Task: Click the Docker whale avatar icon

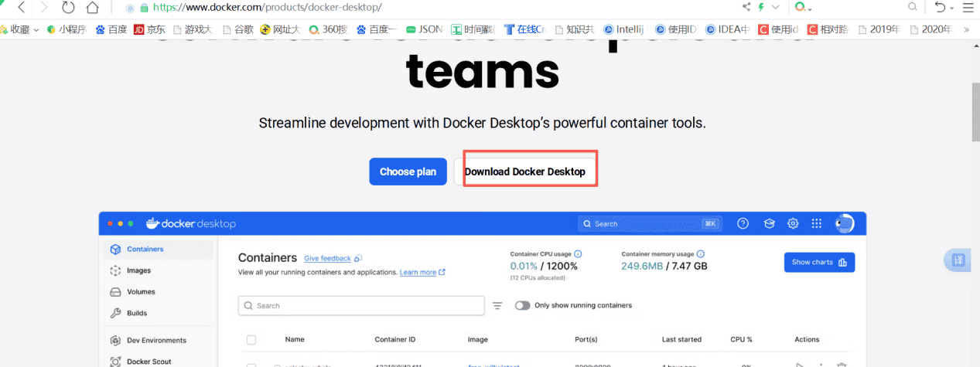Action: (x=845, y=224)
